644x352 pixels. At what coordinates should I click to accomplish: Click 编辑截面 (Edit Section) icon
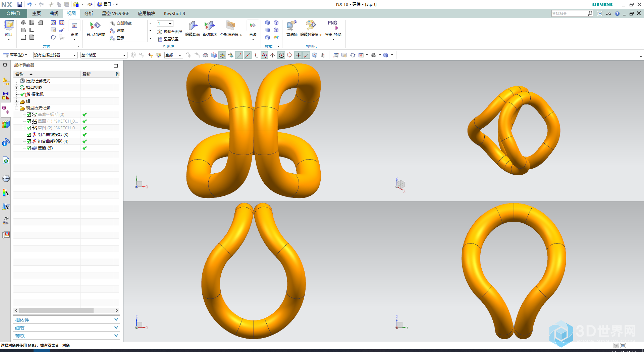(193, 26)
